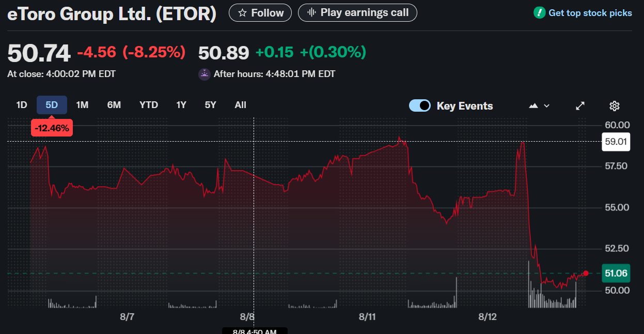Click the after hours moon icon
The height and width of the screenshot is (334, 644).
point(205,74)
